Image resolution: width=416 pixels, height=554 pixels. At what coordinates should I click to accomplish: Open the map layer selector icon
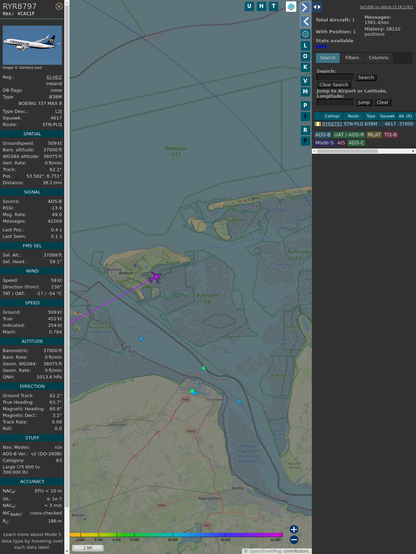[x=291, y=6]
